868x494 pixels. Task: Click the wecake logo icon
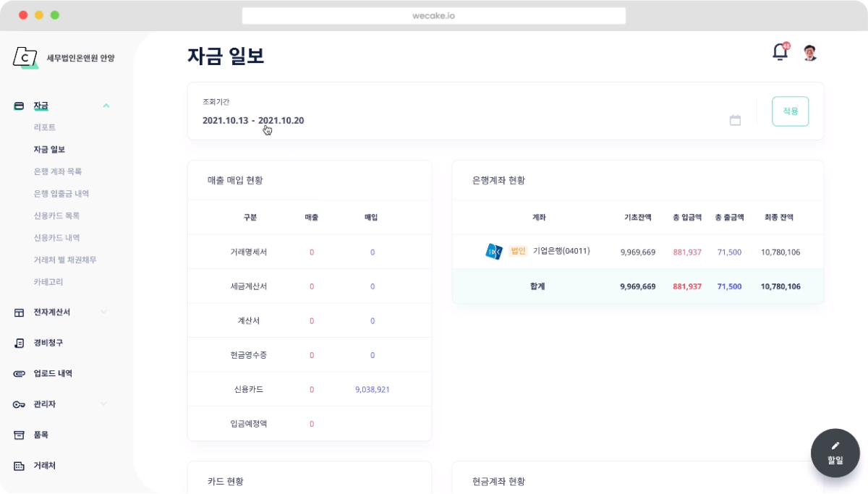tap(25, 58)
